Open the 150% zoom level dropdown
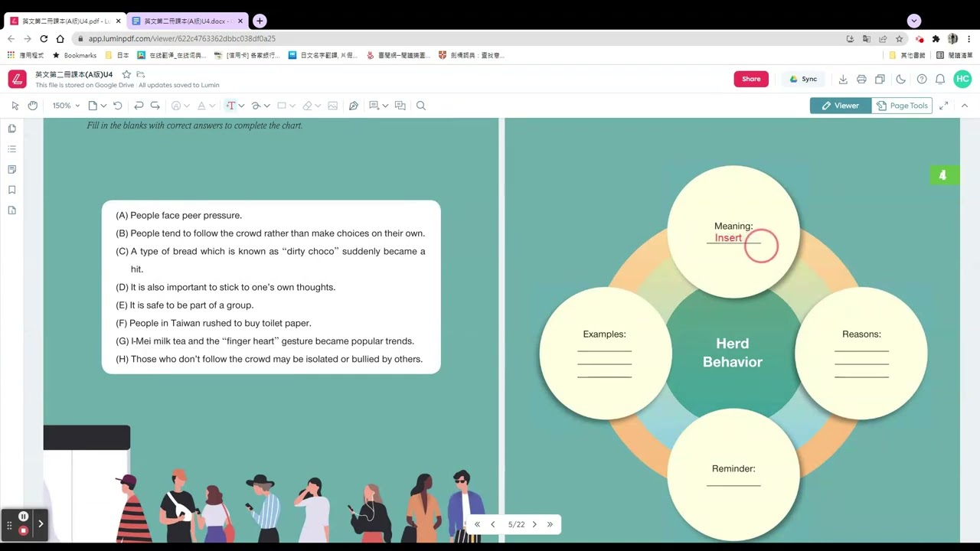Viewport: 980px width, 551px height. point(66,106)
